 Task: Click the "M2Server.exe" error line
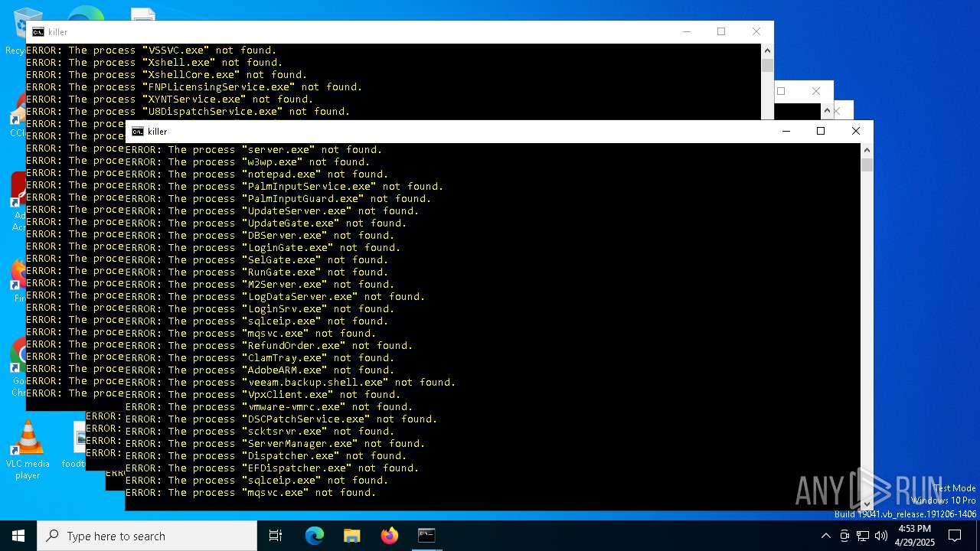click(x=260, y=285)
